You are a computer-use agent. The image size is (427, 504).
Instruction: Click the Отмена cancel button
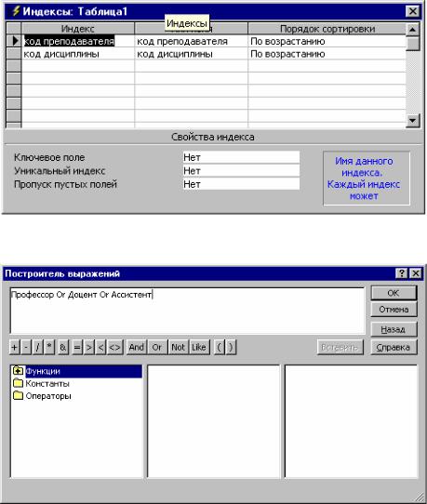pyautogui.click(x=394, y=310)
